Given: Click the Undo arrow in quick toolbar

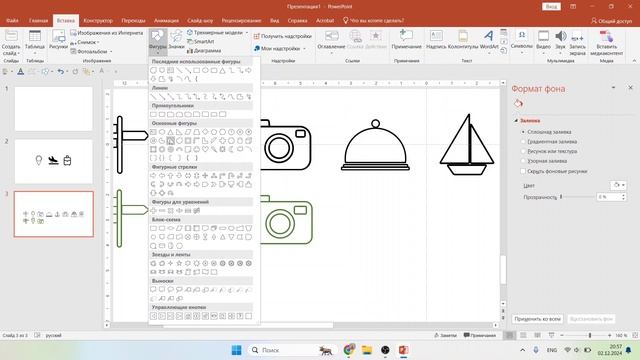Looking at the screenshot, I should (x=60, y=71).
